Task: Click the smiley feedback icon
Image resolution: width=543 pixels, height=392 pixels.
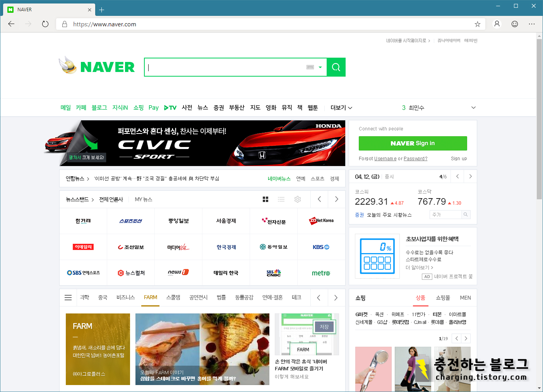Action: (515, 24)
